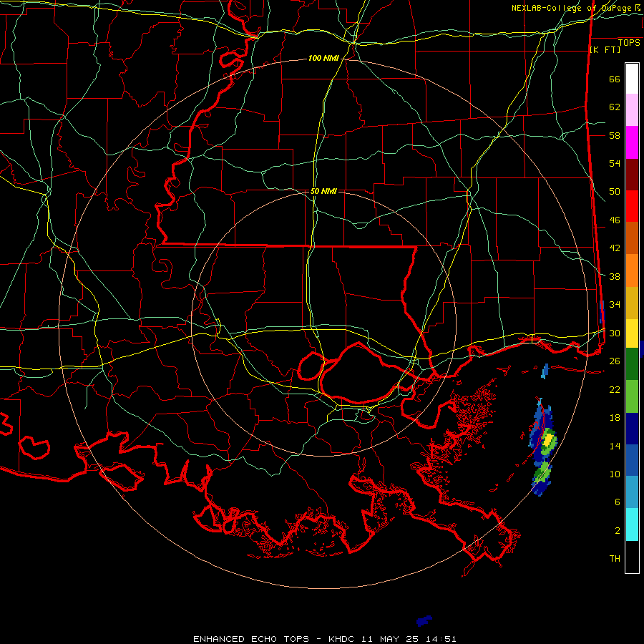Click the "50 NMI" range ring label
Image resolution: width=644 pixels, height=644 pixels.
[323, 191]
